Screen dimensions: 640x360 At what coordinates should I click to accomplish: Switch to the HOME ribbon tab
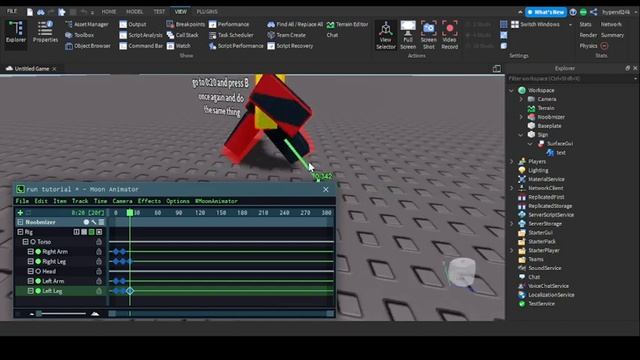pyautogui.click(x=109, y=12)
